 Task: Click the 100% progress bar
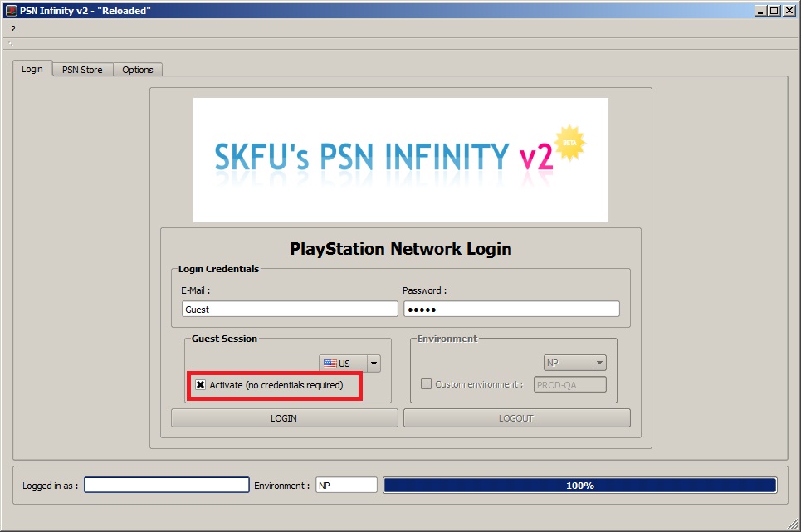pos(580,485)
